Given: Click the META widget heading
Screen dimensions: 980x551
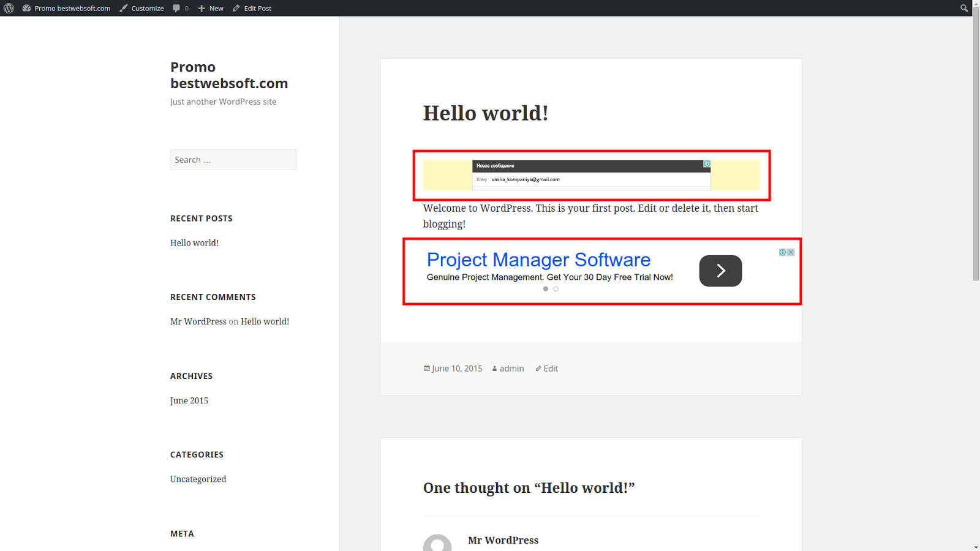Looking at the screenshot, I should pos(182,534).
